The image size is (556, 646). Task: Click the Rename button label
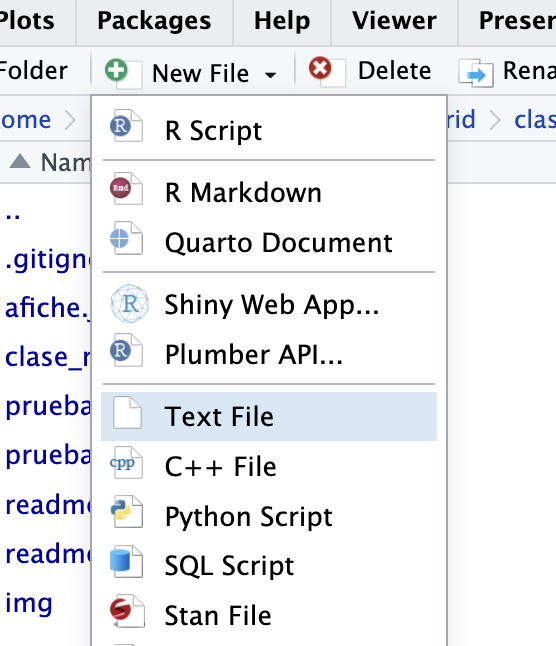coord(529,71)
